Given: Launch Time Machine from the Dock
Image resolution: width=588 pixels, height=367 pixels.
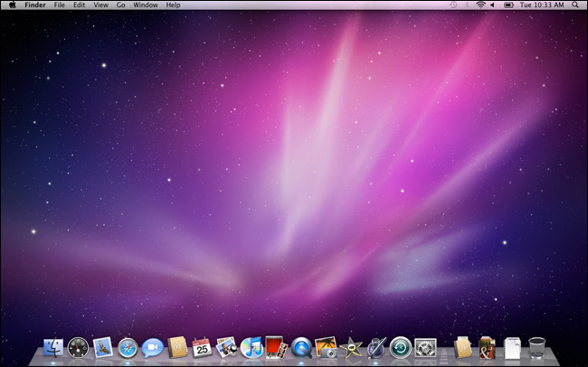Looking at the screenshot, I should (401, 347).
